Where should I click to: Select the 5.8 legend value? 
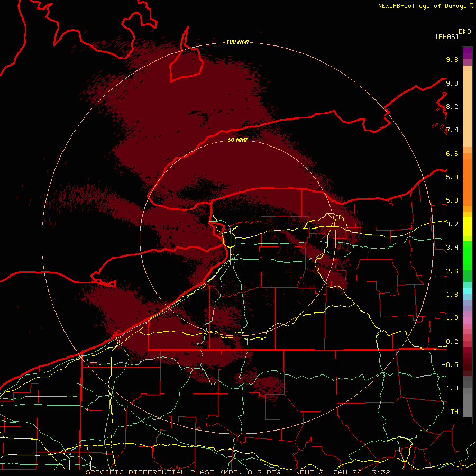point(452,177)
